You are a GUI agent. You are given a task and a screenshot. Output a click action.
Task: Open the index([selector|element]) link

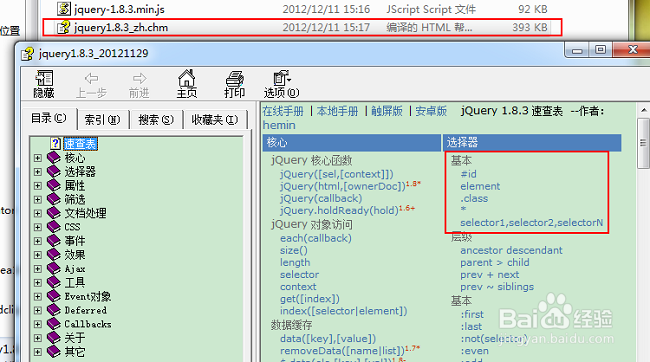tap(344, 311)
